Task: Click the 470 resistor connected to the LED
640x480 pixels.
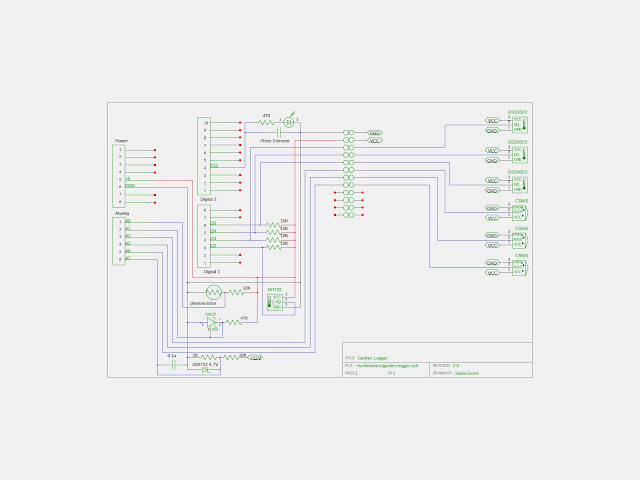Action: click(266, 122)
